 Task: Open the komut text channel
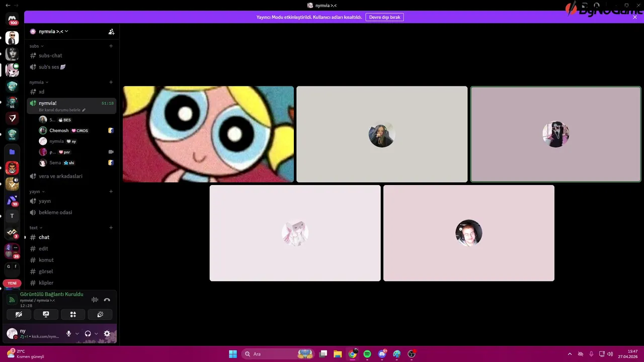tap(71, 260)
